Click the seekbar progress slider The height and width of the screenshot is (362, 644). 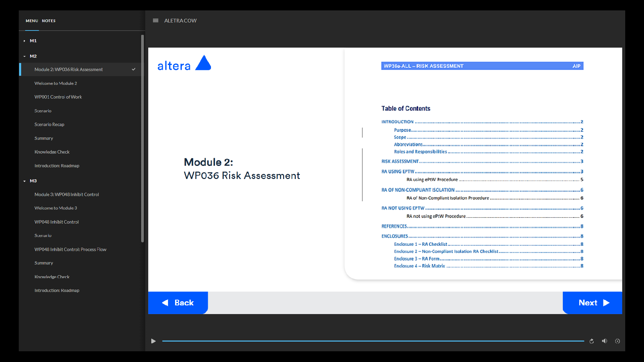[372, 341]
